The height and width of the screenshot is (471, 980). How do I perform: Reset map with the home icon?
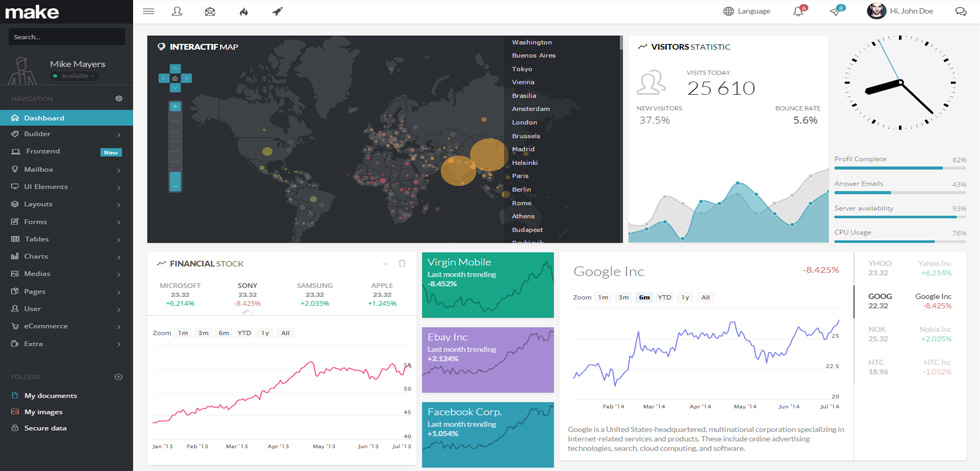click(175, 78)
